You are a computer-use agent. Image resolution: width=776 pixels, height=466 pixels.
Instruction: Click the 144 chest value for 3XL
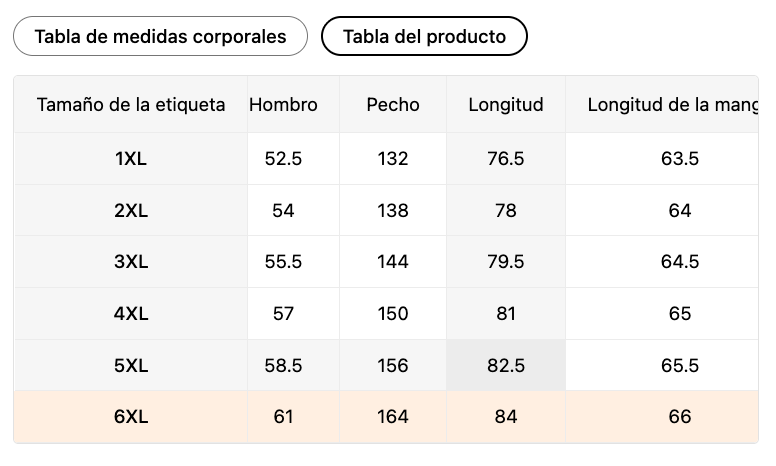coord(393,262)
